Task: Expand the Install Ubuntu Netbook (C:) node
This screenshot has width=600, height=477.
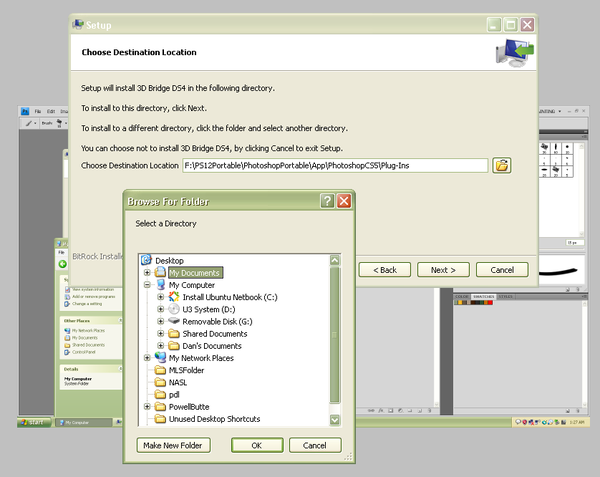Action: (161, 297)
